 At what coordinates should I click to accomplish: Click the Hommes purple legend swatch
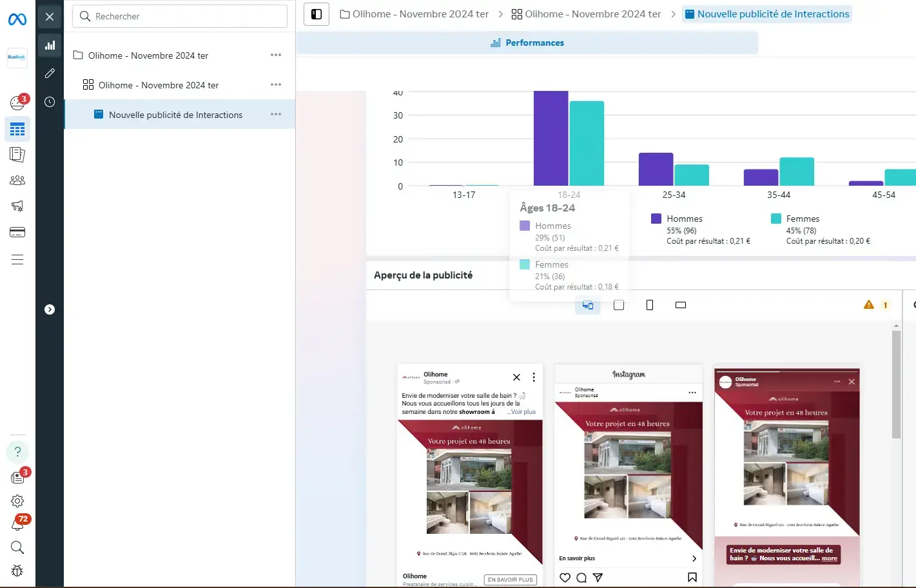[x=656, y=219]
